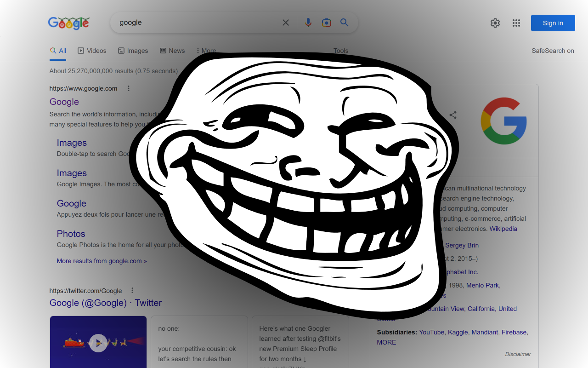Open the Photos sitelink
The image size is (588, 368).
[x=71, y=234]
